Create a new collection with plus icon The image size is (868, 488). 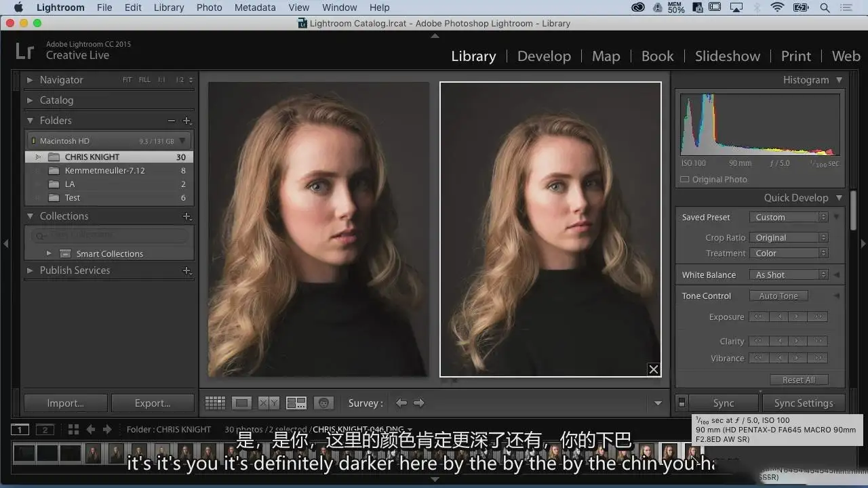click(x=187, y=216)
